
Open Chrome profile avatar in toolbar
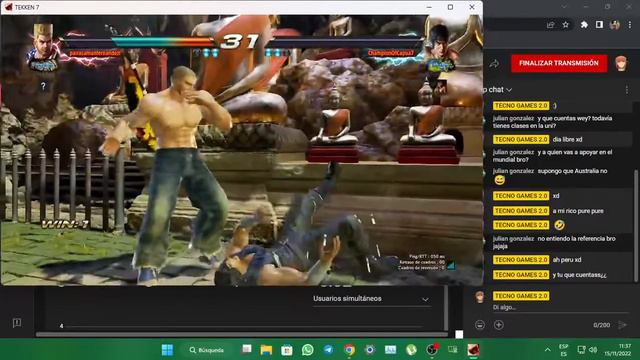614,25
